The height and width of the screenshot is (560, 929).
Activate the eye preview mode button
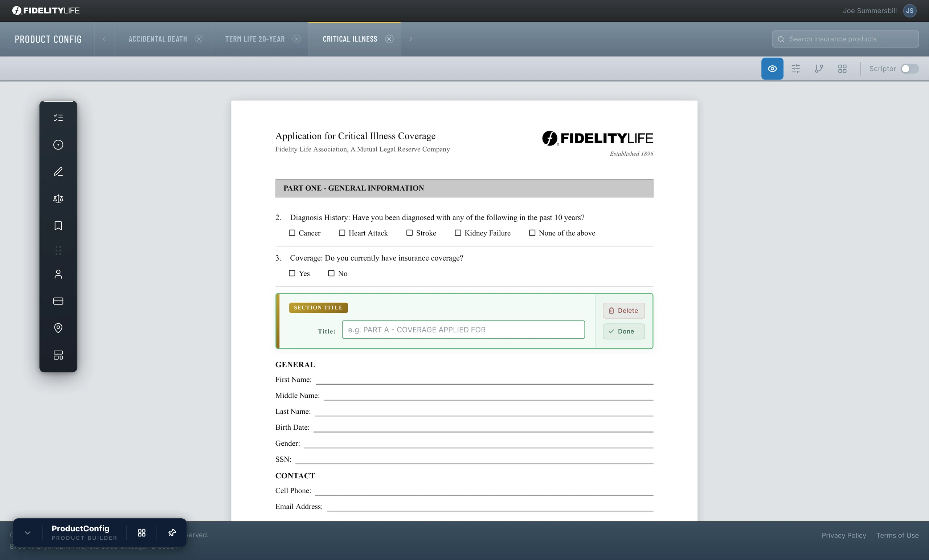(x=772, y=69)
